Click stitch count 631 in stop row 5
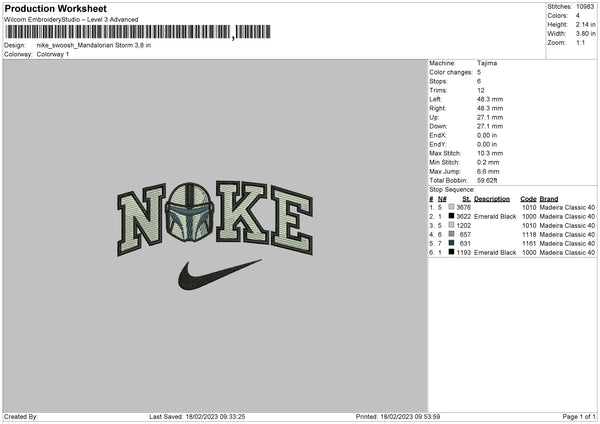The height and width of the screenshot is (424, 600). pyautogui.click(x=465, y=243)
